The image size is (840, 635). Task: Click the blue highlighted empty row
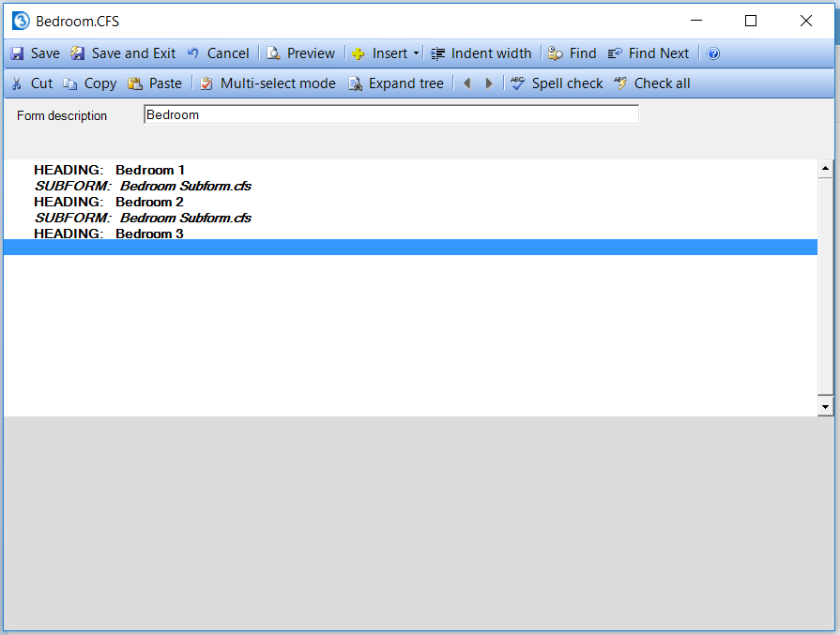click(x=410, y=247)
